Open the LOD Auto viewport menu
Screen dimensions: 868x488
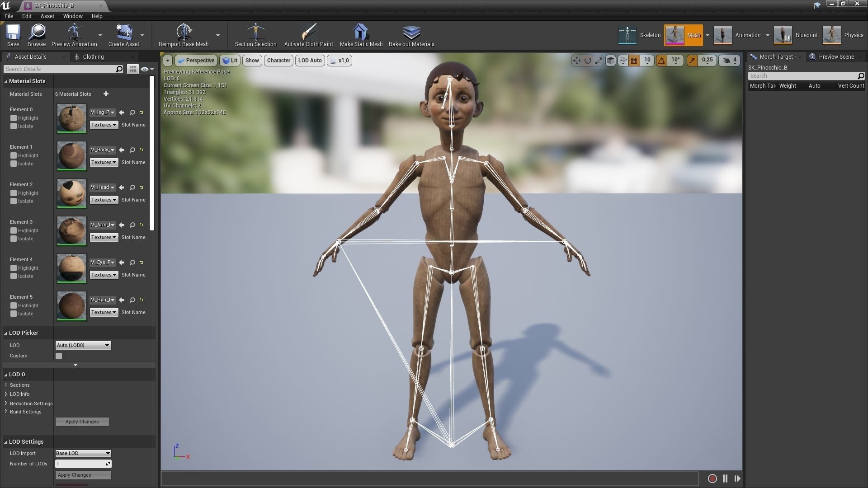310,61
